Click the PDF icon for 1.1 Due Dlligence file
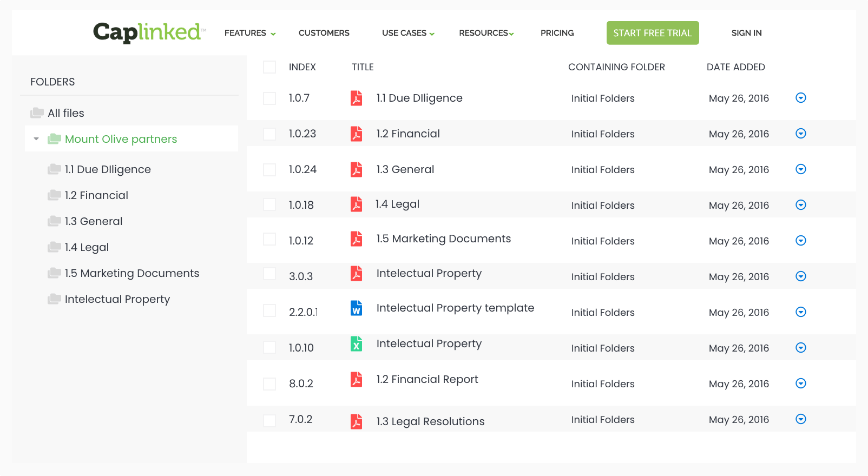The height and width of the screenshot is (476, 868). click(x=356, y=98)
